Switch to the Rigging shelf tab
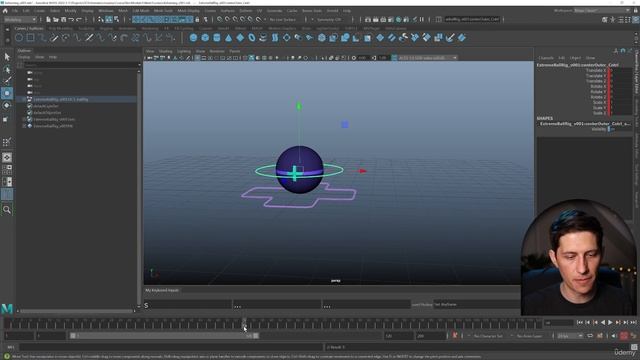This screenshot has height=360, width=640. tap(106, 29)
